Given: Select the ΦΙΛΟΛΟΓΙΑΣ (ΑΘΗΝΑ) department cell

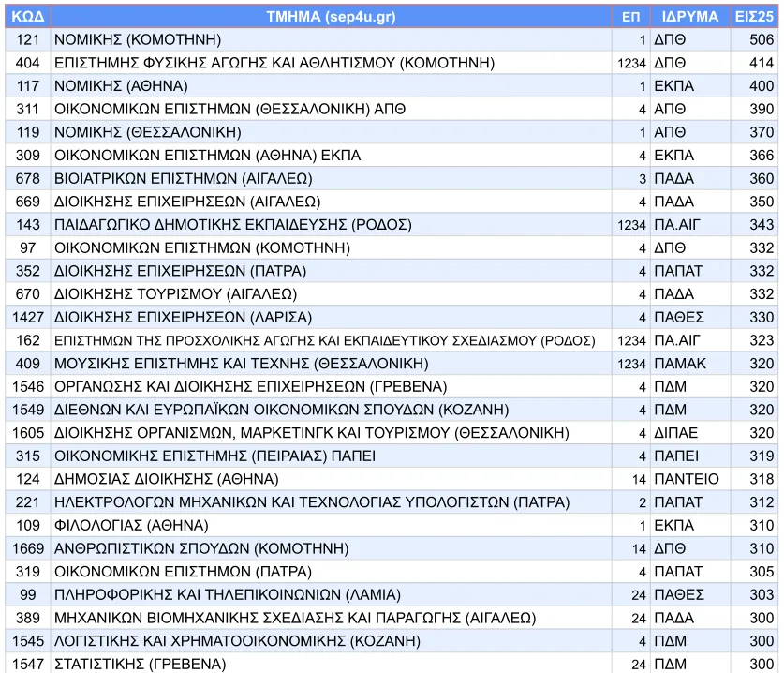Looking at the screenshot, I should [131, 526].
